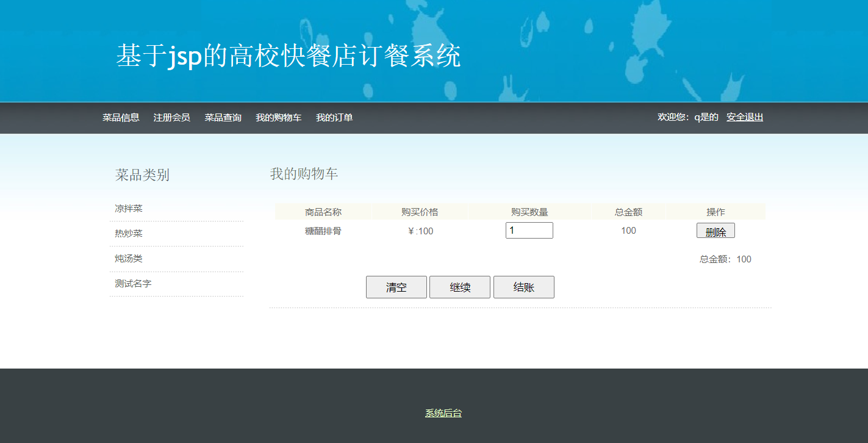Open the 菜品信息 menu item

tap(121, 118)
